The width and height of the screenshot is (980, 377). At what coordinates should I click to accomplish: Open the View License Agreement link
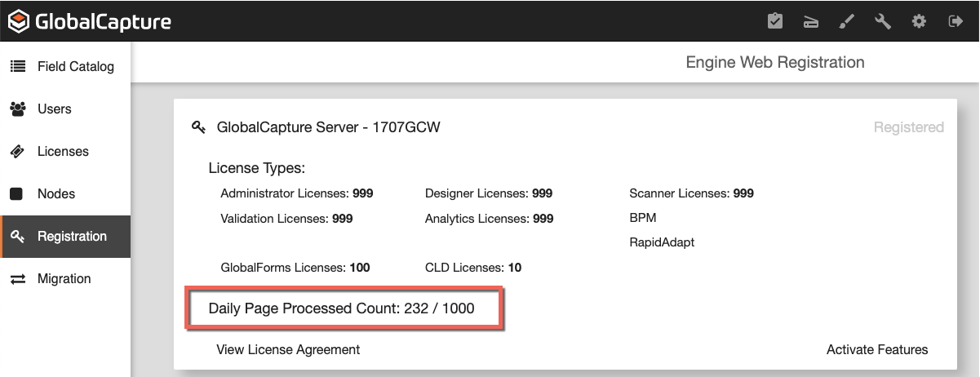[288, 349]
